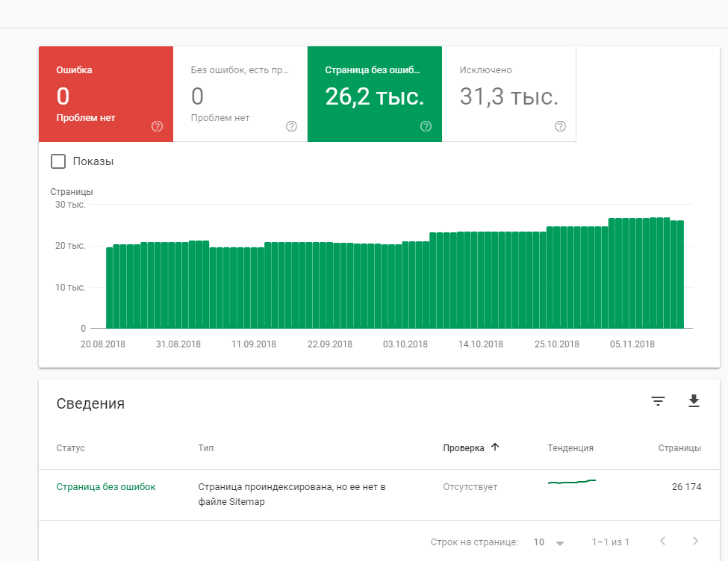This screenshot has height=561, width=728.
Task: Click Страница проиндексирована, но ее нет в файле Sitemap
Action: point(291,494)
